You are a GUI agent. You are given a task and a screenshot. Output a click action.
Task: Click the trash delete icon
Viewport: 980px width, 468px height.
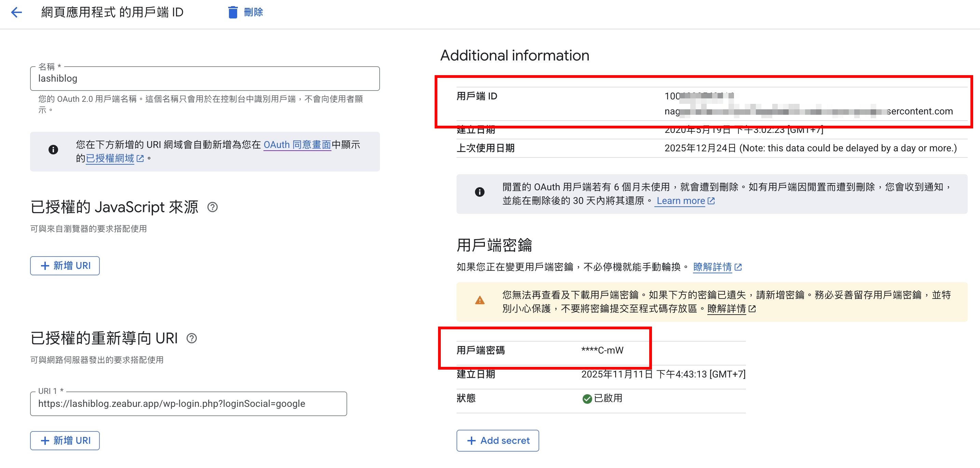tap(233, 13)
